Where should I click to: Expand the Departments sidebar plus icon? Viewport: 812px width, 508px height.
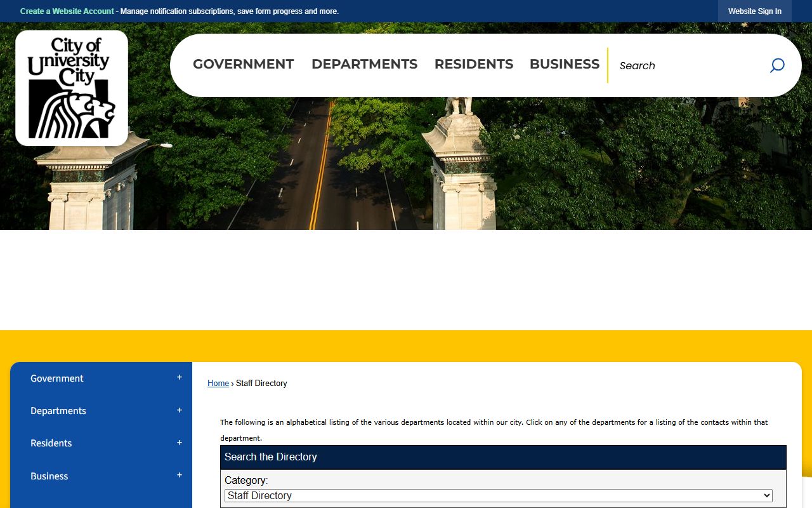coord(180,410)
